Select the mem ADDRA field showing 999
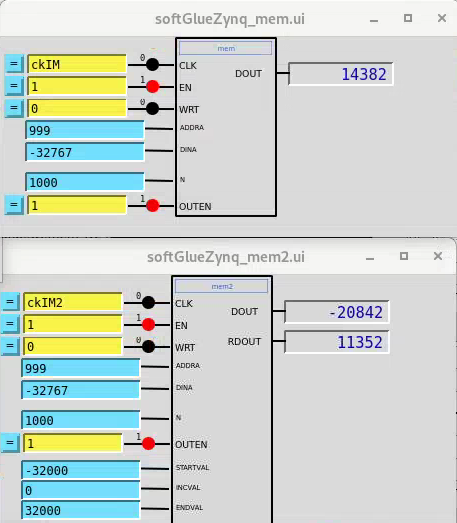The image size is (457, 523). [x=85, y=130]
